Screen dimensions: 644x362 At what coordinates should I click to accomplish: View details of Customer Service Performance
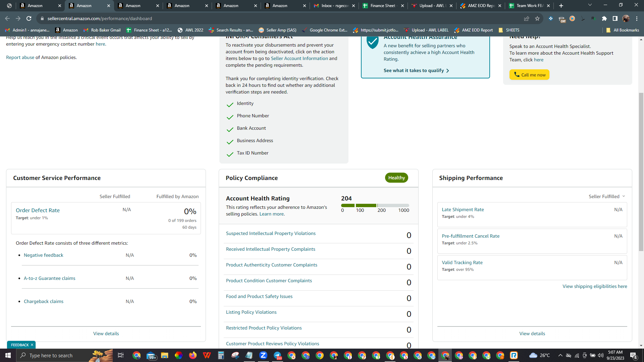pyautogui.click(x=106, y=334)
